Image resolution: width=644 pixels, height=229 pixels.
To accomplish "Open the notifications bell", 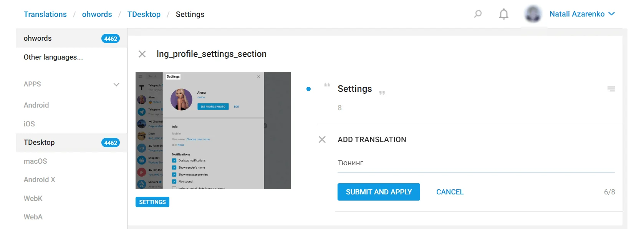I will coord(503,14).
